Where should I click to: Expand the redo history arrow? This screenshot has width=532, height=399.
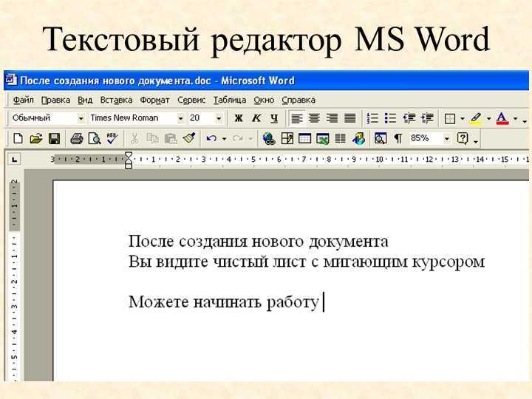point(250,139)
